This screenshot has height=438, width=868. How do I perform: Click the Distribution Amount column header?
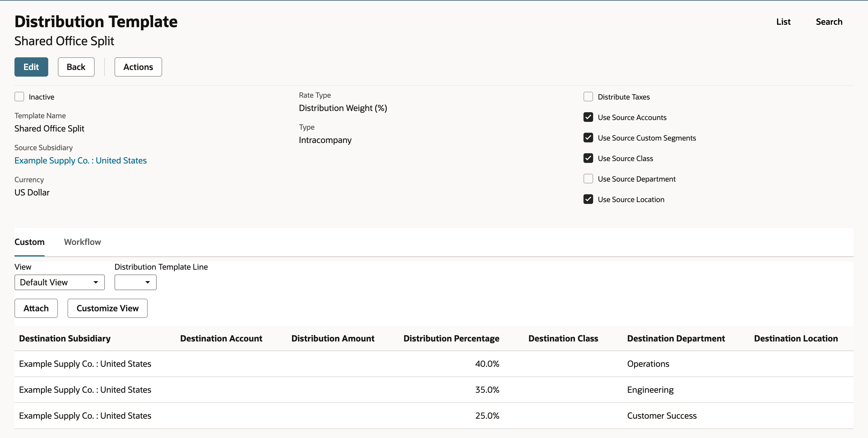tap(333, 338)
